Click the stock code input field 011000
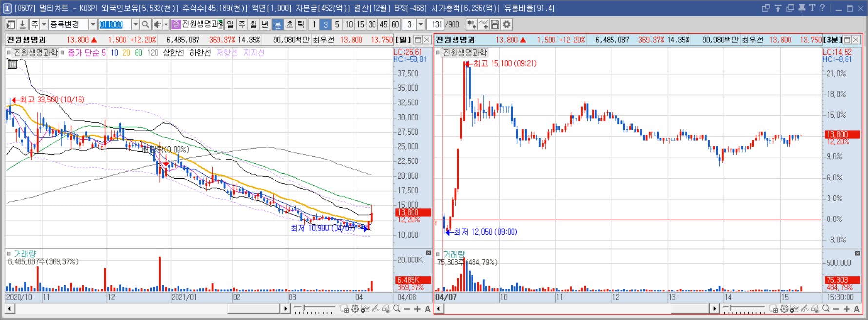Image resolution: width=868 pixels, height=320 pixels. pyautogui.click(x=115, y=24)
